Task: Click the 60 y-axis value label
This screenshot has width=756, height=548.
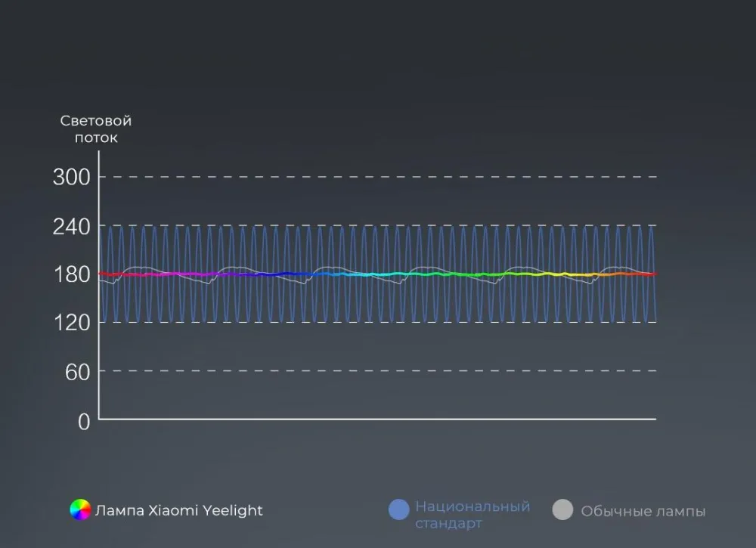Action: coord(78,372)
